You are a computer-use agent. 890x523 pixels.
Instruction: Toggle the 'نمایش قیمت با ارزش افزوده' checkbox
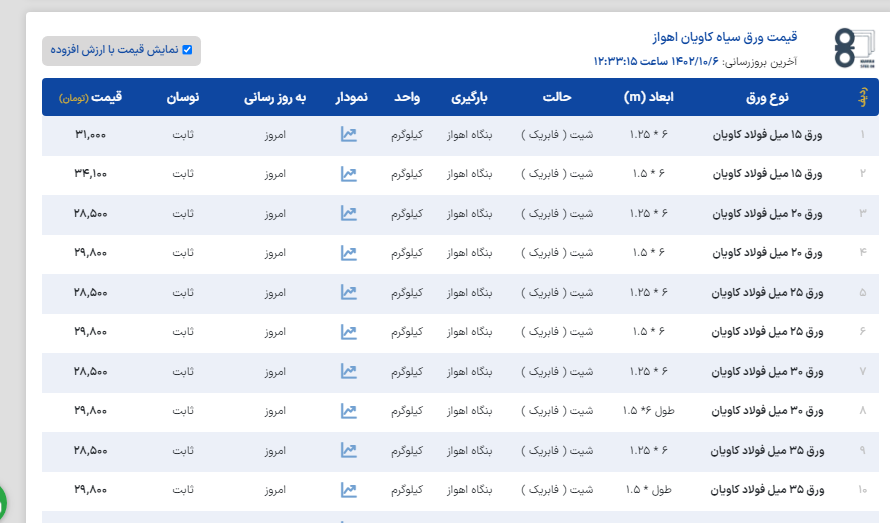(187, 50)
